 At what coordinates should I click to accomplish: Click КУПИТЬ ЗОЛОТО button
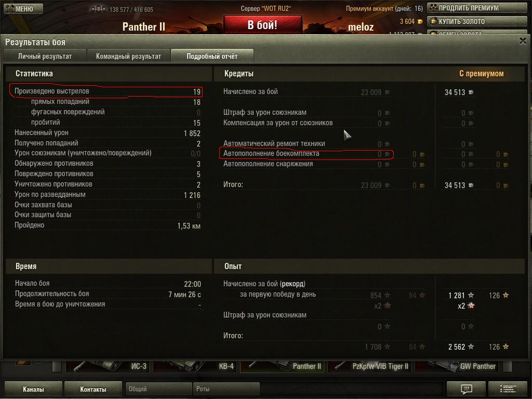pos(477,21)
